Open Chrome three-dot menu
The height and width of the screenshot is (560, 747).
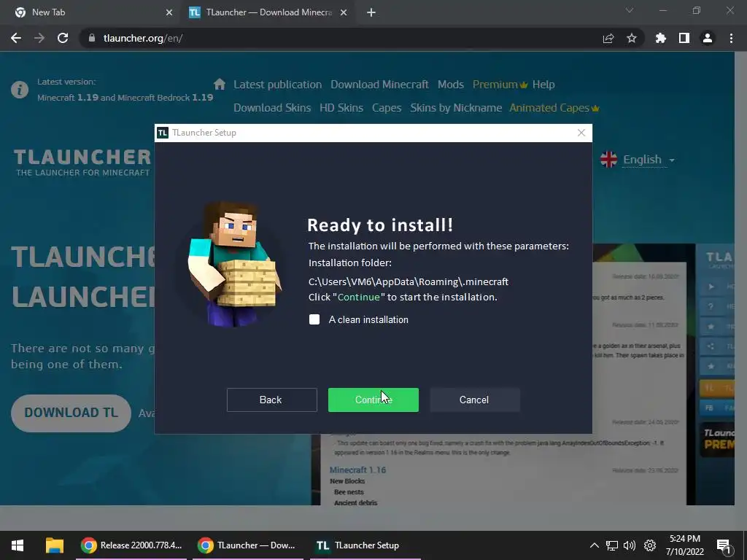(731, 38)
